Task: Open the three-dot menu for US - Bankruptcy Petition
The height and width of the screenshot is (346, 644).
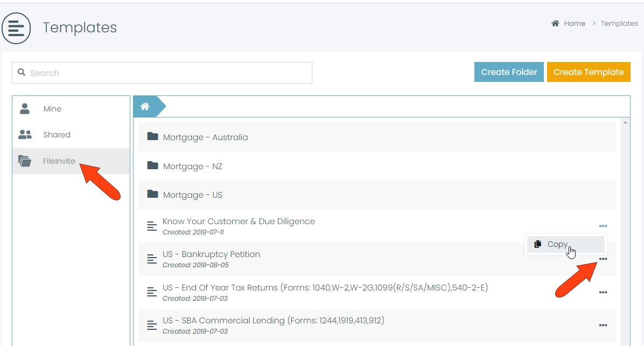Action: coord(603,259)
